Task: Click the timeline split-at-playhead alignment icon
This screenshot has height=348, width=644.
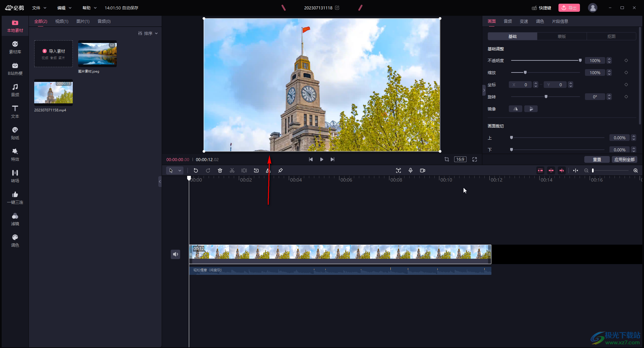Action: tap(576, 170)
